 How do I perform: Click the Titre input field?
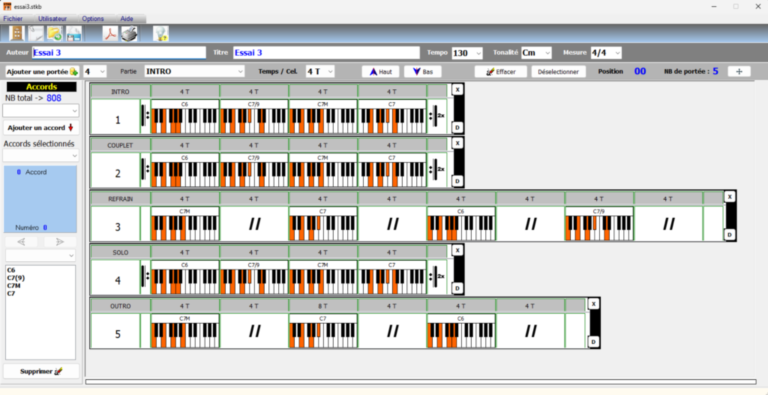[x=326, y=53]
